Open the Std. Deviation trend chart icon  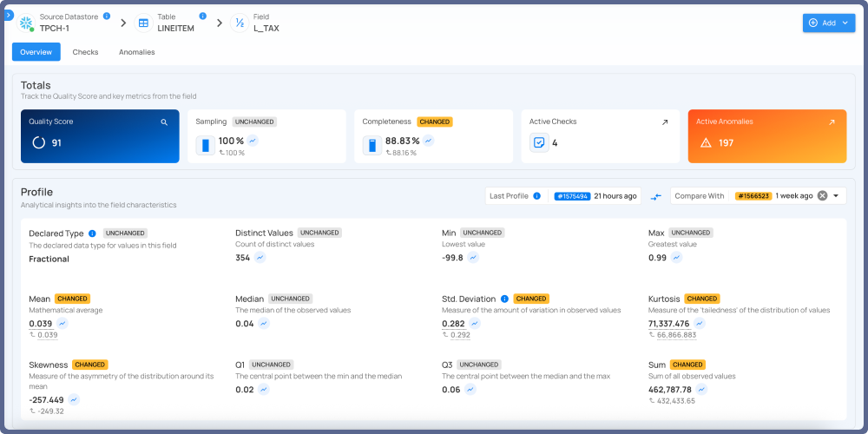(475, 323)
